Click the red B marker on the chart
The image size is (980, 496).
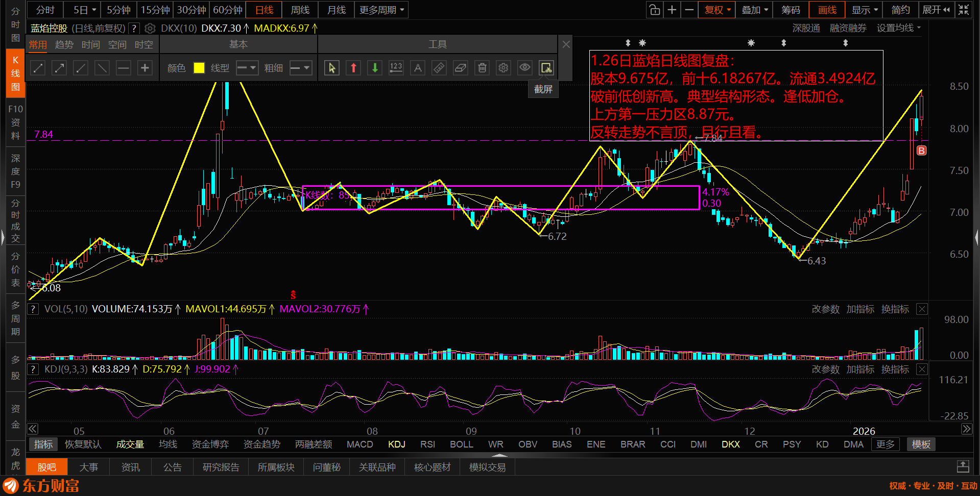tap(921, 151)
